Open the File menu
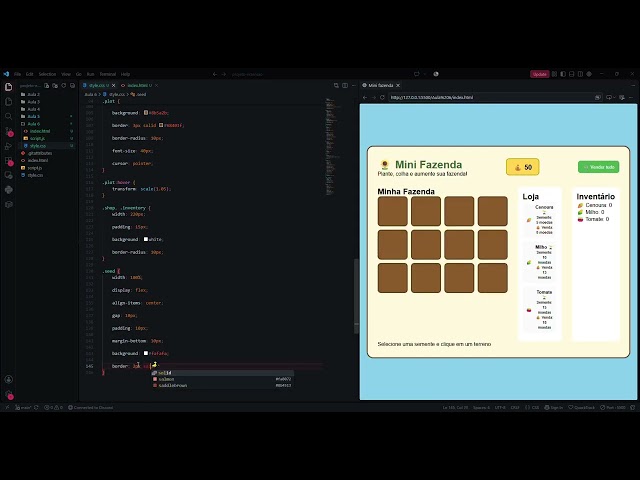The image size is (640, 480). 18,74
